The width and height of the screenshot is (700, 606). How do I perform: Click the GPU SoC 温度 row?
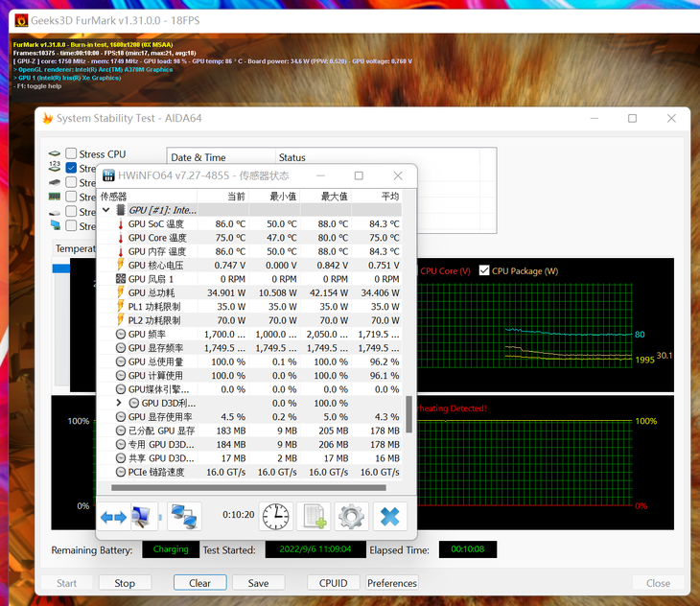point(249,223)
